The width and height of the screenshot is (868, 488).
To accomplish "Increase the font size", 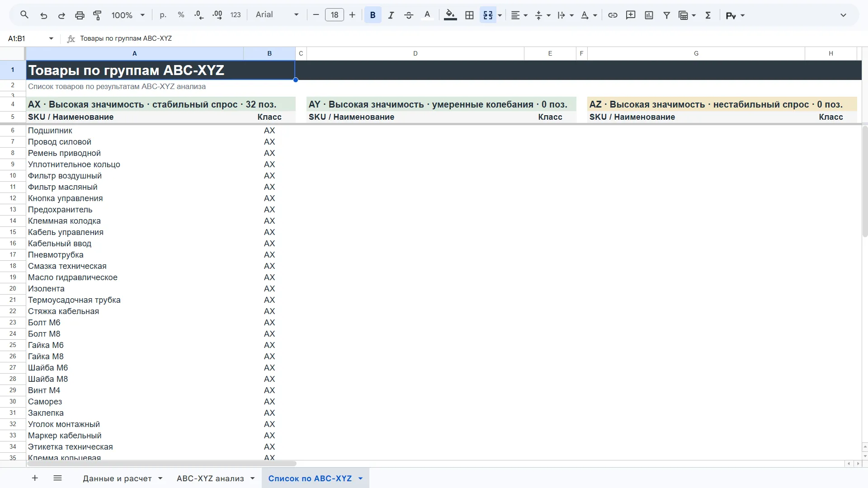I will [x=352, y=15].
